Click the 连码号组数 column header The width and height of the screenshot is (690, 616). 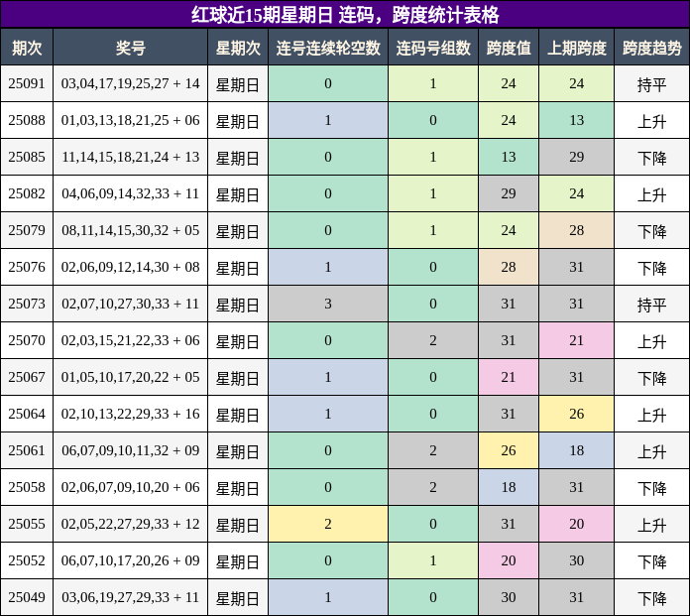(x=433, y=48)
